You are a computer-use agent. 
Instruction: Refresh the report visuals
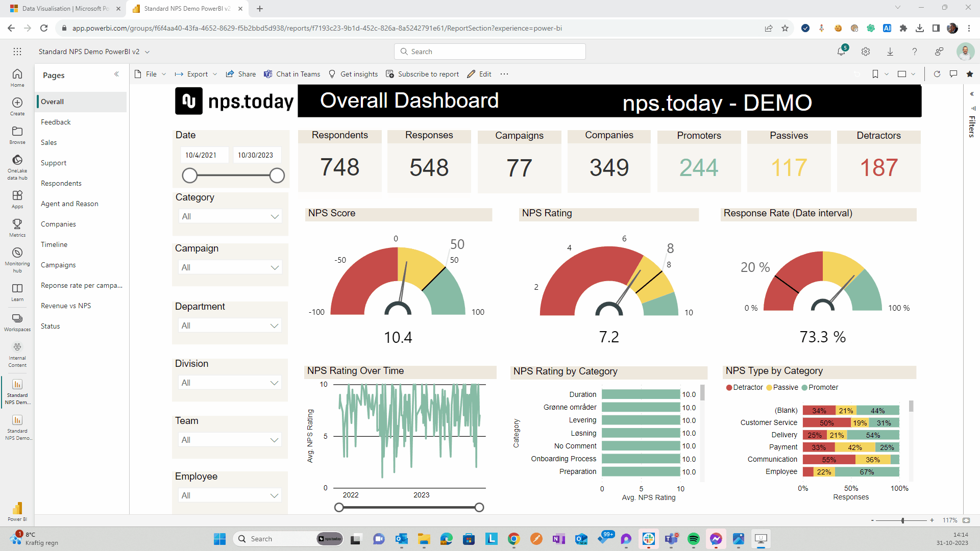tap(937, 74)
